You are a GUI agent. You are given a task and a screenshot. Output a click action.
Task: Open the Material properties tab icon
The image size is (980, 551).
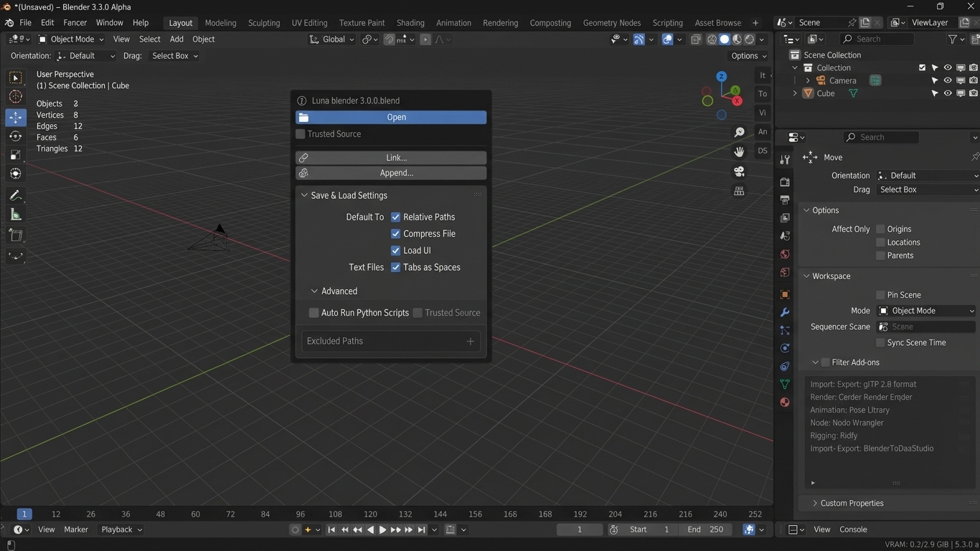coord(785,402)
